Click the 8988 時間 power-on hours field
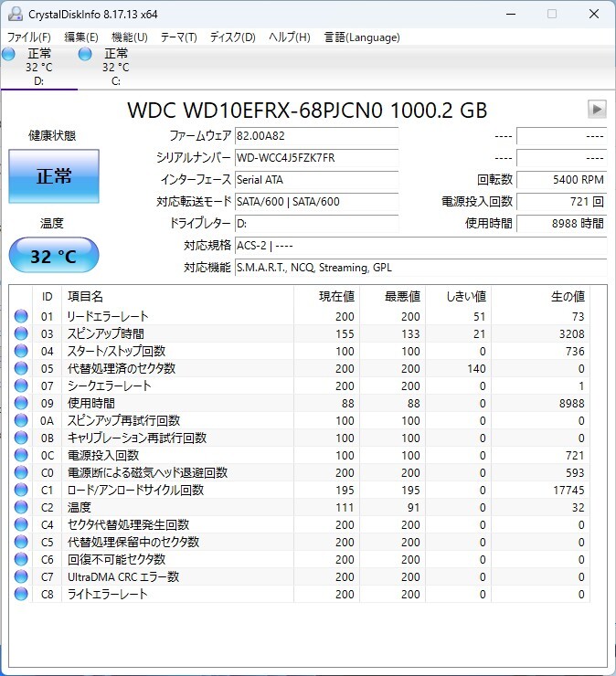The height and width of the screenshot is (676, 616). point(562,224)
